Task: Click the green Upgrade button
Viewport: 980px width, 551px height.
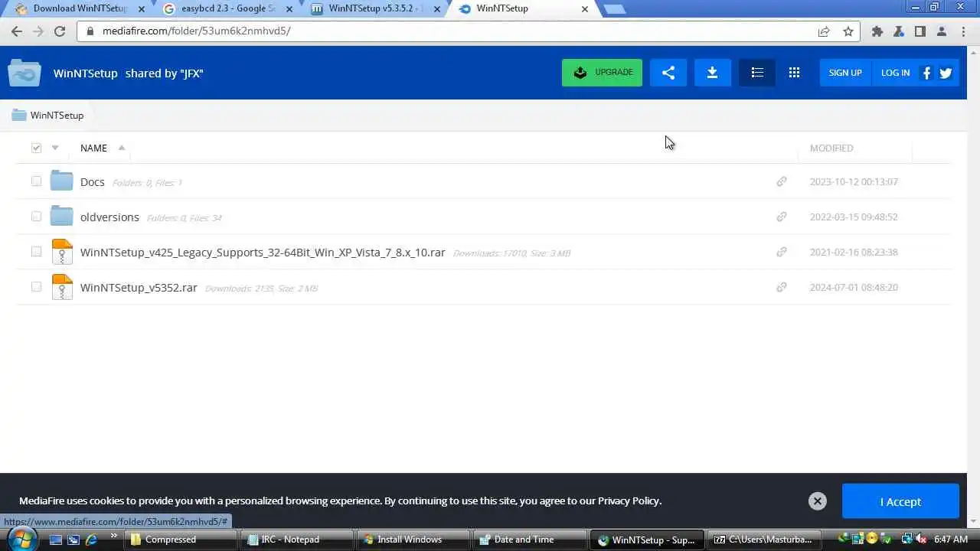Action: click(602, 73)
